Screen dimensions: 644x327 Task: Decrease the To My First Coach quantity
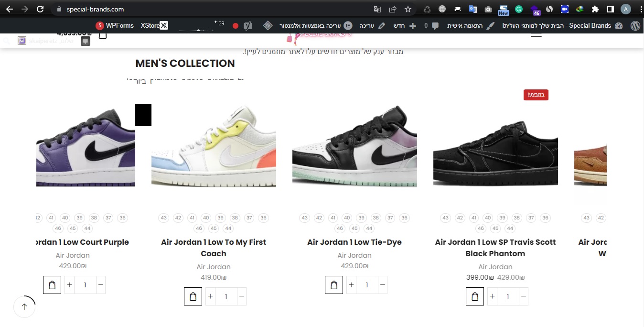click(241, 296)
